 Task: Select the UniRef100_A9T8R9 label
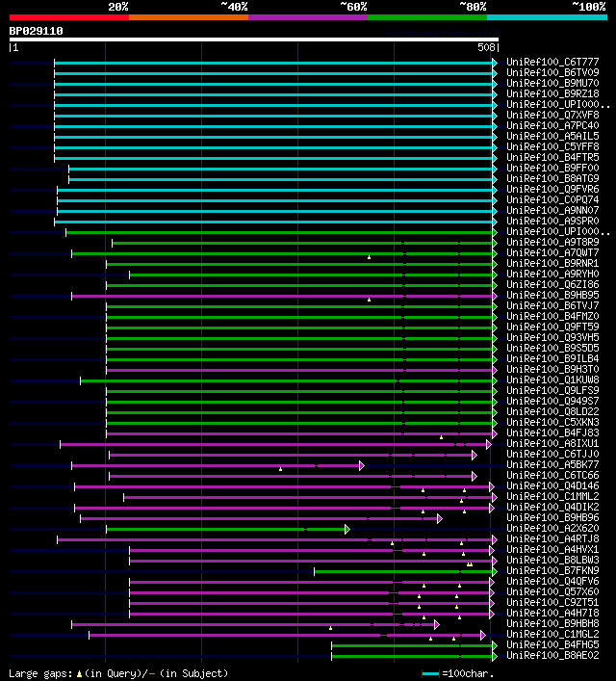552,243
